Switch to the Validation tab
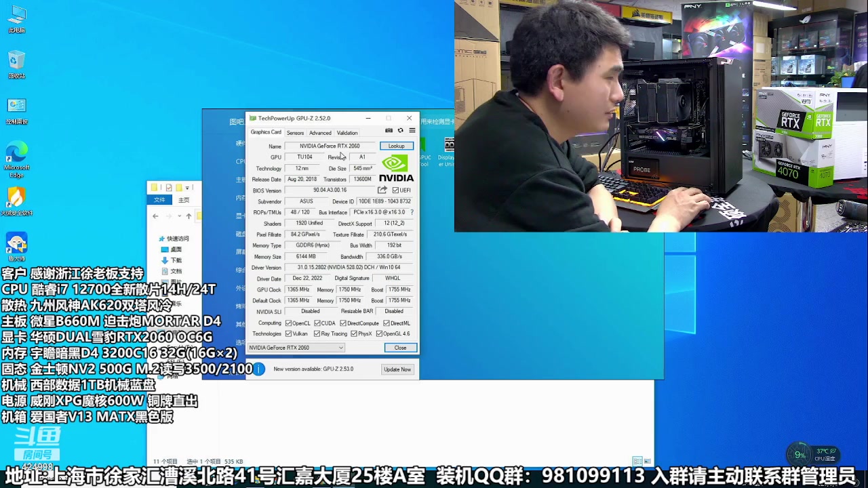 pyautogui.click(x=347, y=133)
